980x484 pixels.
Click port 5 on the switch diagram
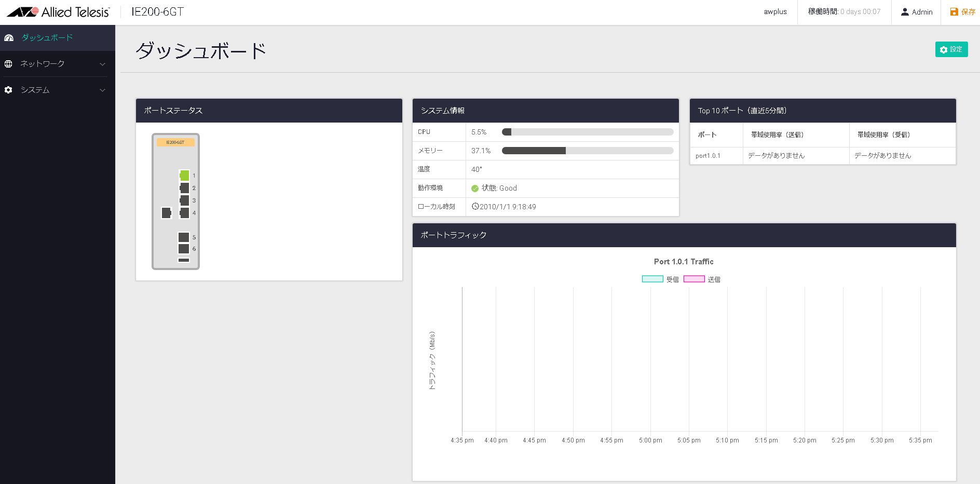pyautogui.click(x=184, y=237)
